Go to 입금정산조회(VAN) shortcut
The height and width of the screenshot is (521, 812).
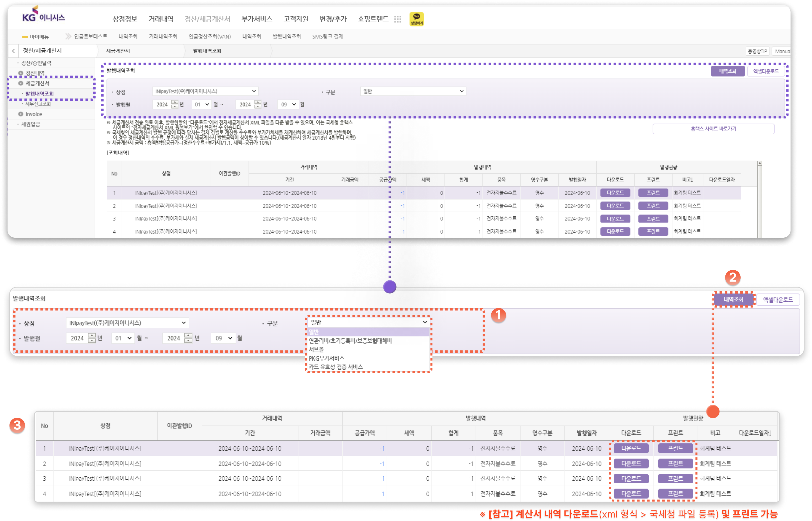[x=210, y=36]
